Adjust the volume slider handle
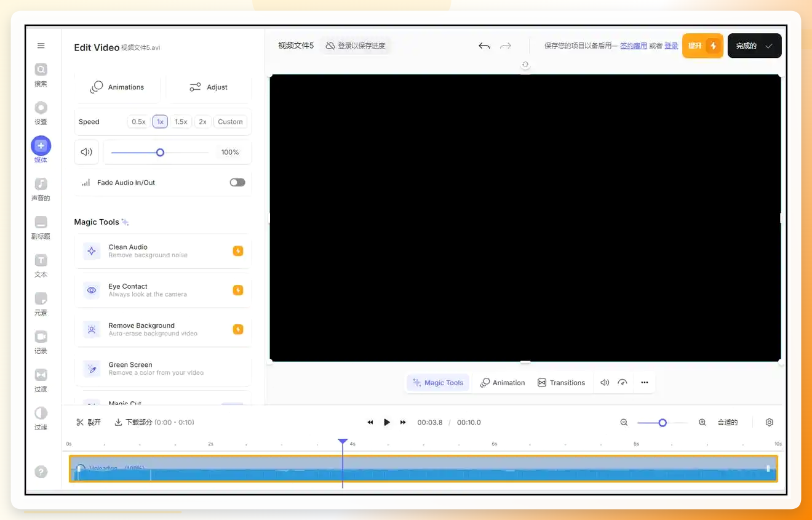 point(160,152)
